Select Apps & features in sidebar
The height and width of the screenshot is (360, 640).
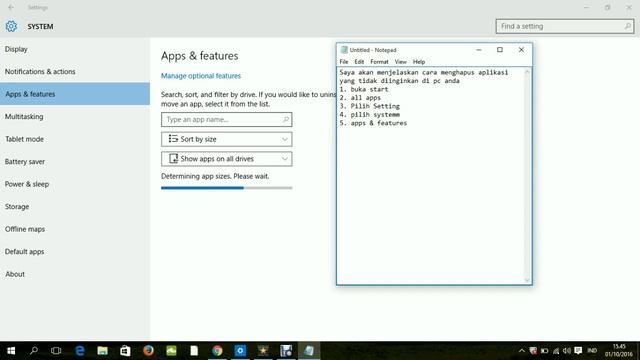point(75,94)
